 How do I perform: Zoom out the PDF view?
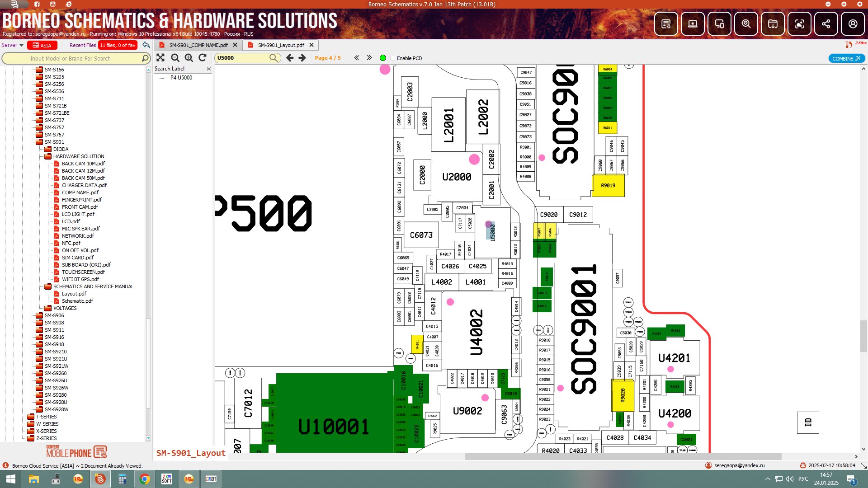click(x=175, y=58)
